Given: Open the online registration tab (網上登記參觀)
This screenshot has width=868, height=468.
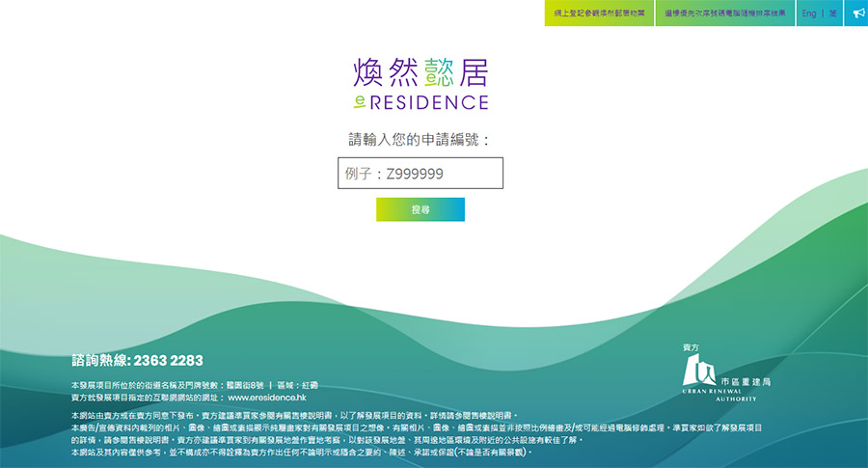Looking at the screenshot, I should 599,13.
